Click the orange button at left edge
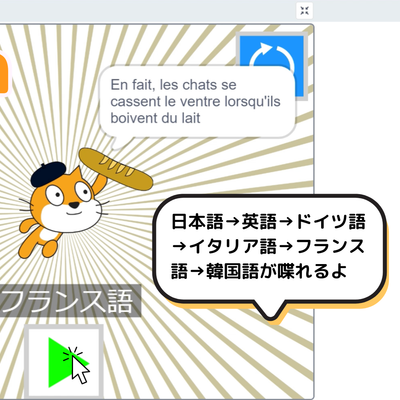The height and width of the screenshot is (400, 400). tap(4, 74)
